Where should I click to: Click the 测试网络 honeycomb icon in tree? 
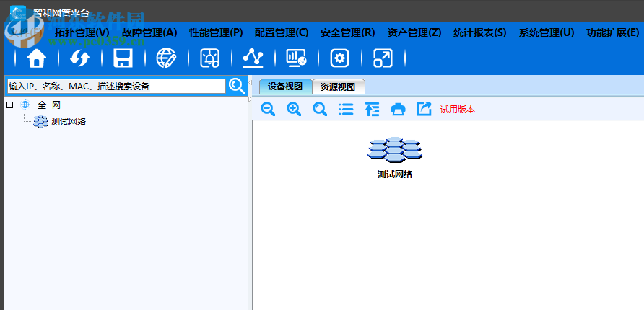pos(40,122)
